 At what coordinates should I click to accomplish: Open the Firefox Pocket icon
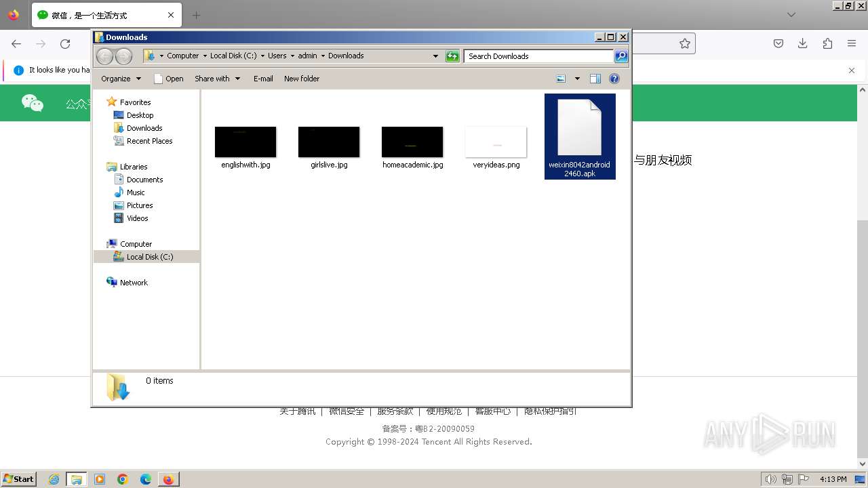pyautogui.click(x=778, y=43)
